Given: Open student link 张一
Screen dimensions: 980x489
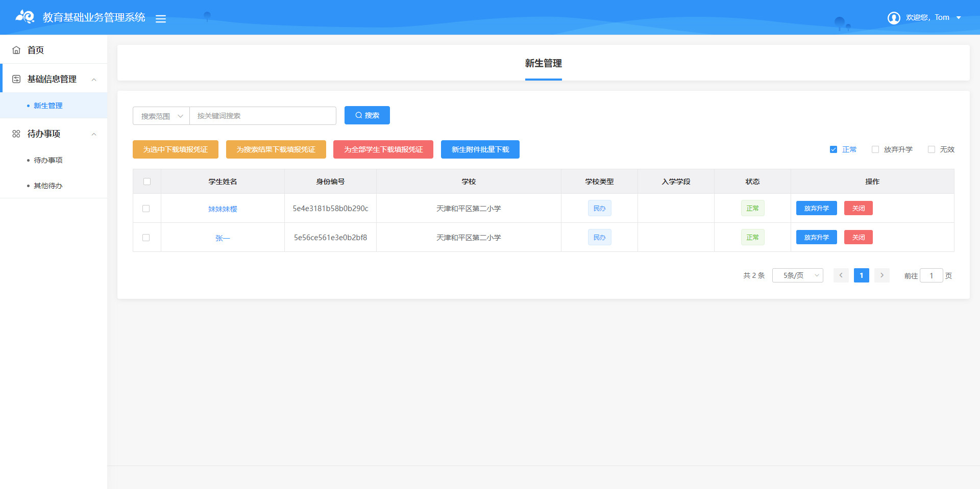Looking at the screenshot, I should click(223, 238).
